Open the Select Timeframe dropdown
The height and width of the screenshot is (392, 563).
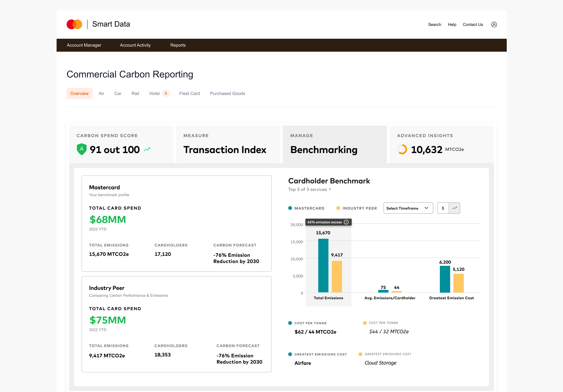click(x=408, y=208)
